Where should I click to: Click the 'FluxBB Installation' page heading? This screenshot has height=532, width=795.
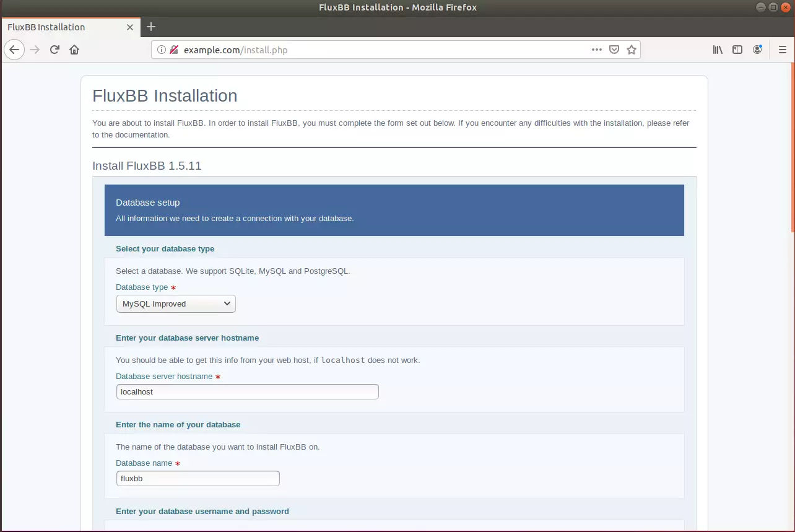pos(165,96)
